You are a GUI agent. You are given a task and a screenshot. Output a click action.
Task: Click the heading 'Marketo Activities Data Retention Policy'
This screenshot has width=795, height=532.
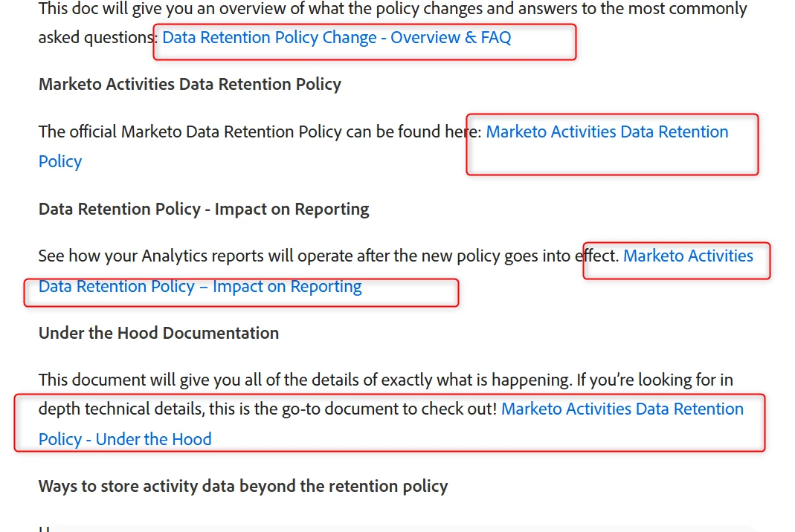[190, 84]
